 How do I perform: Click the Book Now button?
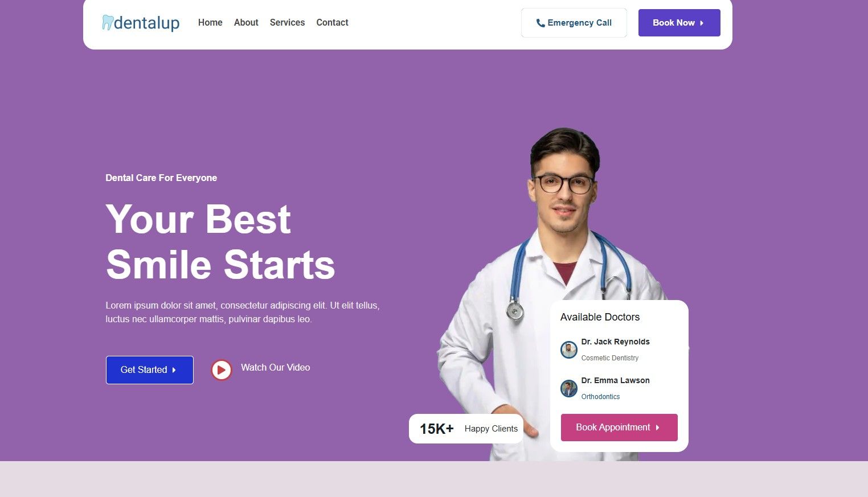pyautogui.click(x=679, y=23)
